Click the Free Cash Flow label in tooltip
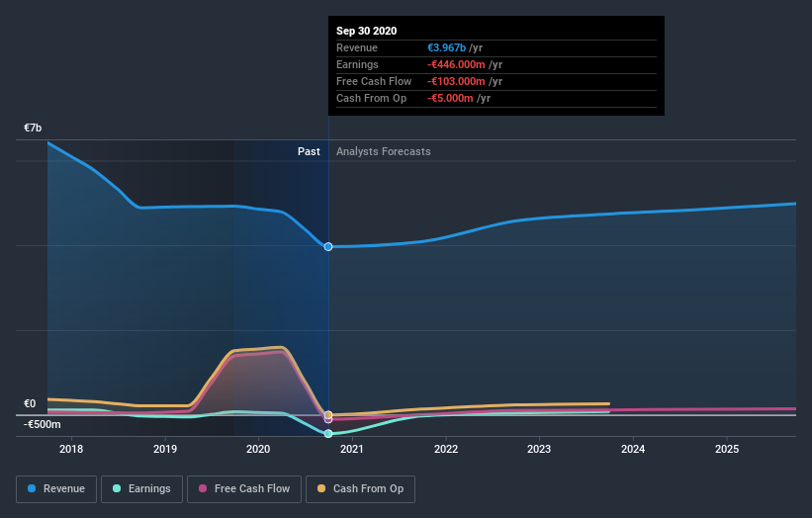This screenshot has height=518, width=812. coord(374,81)
